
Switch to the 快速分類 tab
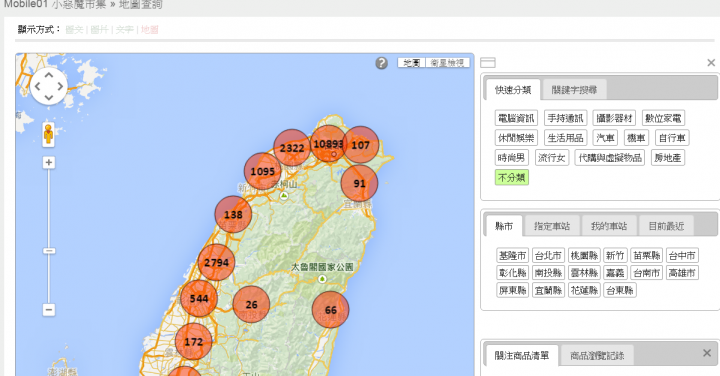coord(513,90)
